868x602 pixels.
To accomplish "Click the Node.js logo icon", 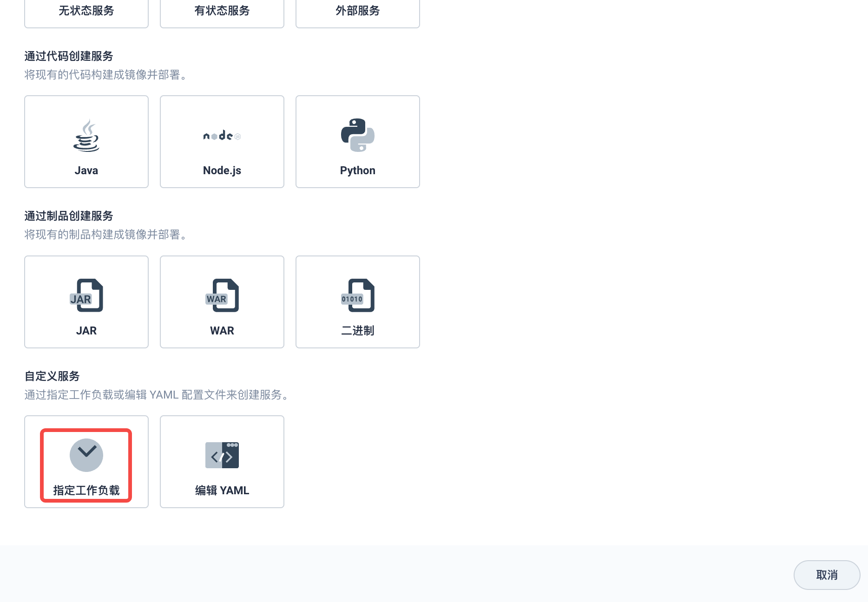I will tap(222, 136).
